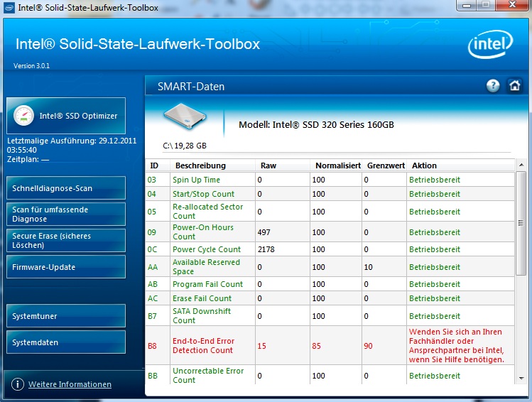Select the Power Cycle Count attribute
This screenshot has width=532, height=402.
pos(207,249)
